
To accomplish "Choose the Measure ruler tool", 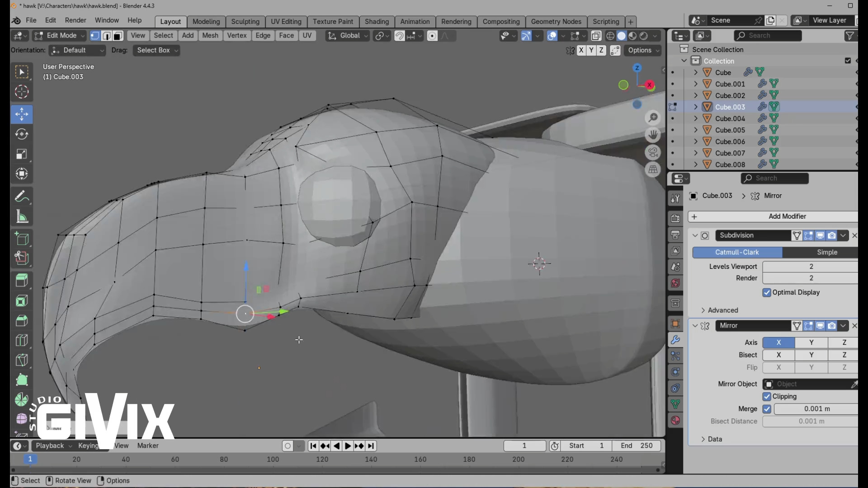I will (21, 217).
